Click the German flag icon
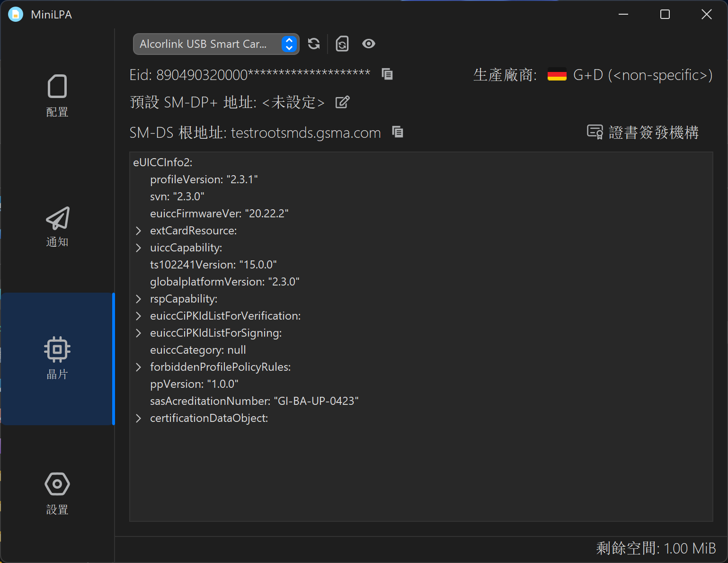The image size is (728, 563). coord(557,75)
